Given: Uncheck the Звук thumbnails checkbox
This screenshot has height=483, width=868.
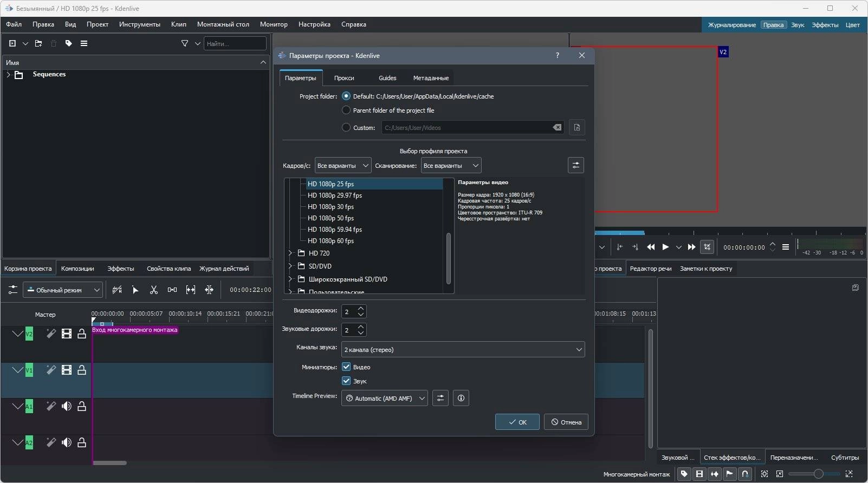Looking at the screenshot, I should pyautogui.click(x=346, y=381).
